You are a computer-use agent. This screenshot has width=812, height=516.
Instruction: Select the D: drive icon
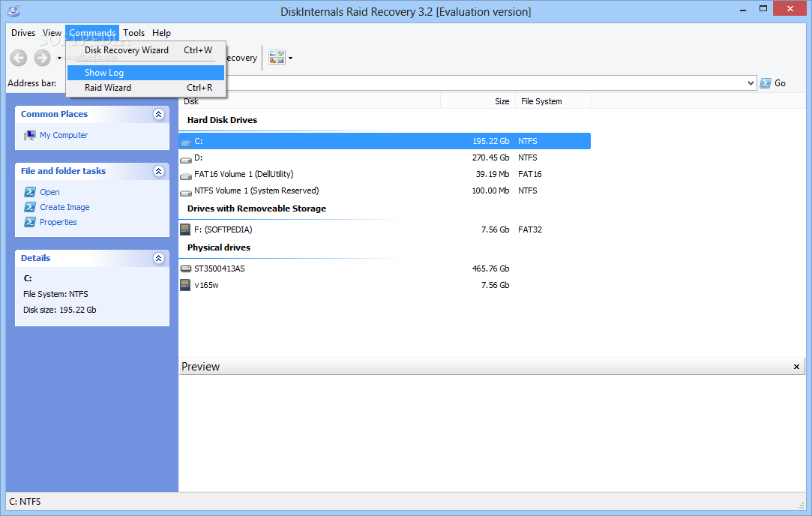pyautogui.click(x=186, y=158)
